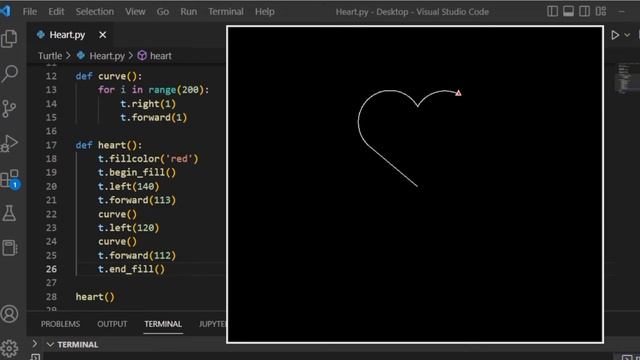Click the turtle cursor in drawing window
This screenshot has width=640, height=360.
(x=458, y=93)
